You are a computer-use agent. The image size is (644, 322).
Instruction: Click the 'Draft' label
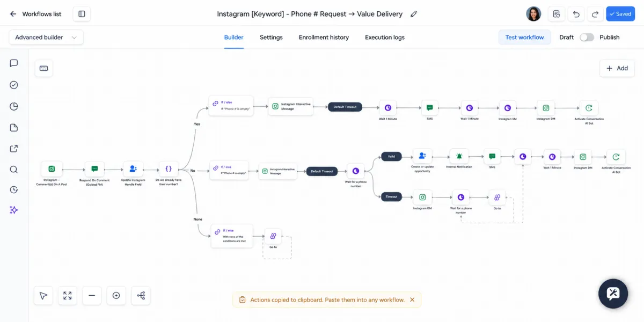567,38
